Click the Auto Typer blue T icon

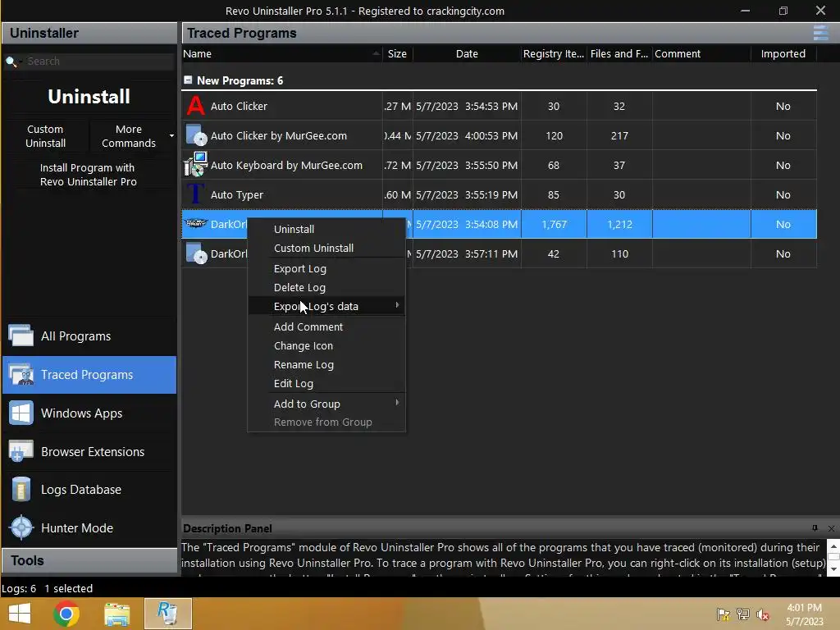[x=195, y=194]
